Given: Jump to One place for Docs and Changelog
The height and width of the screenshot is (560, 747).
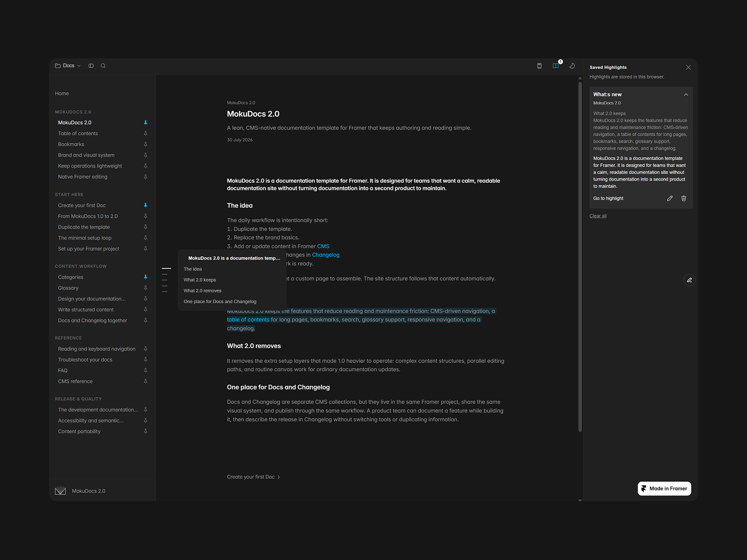Looking at the screenshot, I should click(x=220, y=301).
